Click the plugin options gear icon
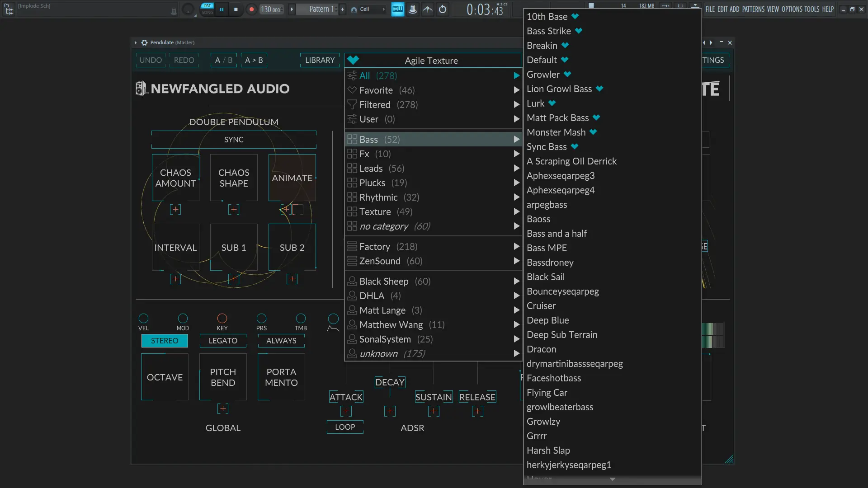 coord(144,42)
